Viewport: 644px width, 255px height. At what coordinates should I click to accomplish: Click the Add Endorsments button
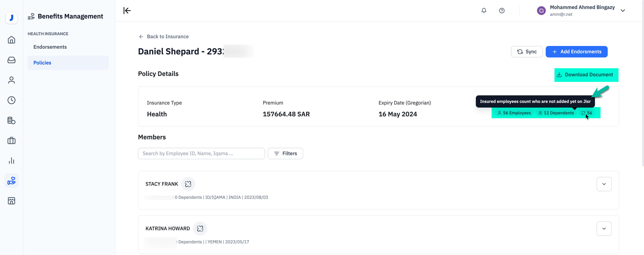pos(576,52)
